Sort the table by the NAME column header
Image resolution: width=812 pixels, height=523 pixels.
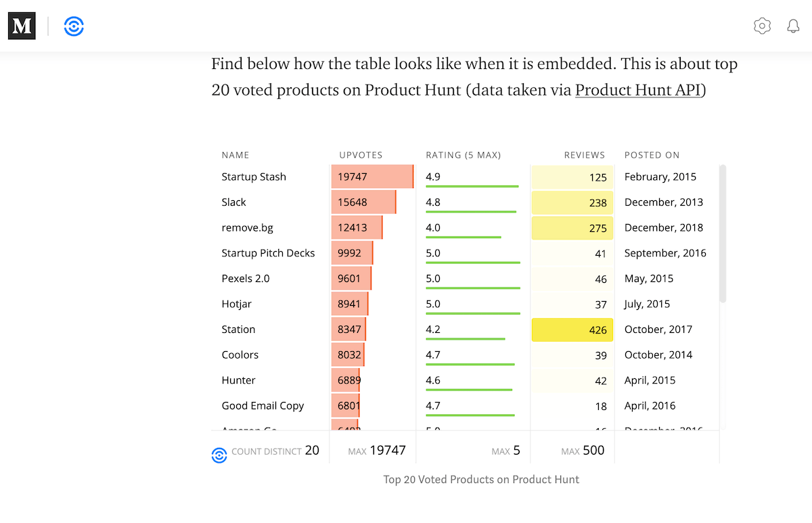pos(235,155)
